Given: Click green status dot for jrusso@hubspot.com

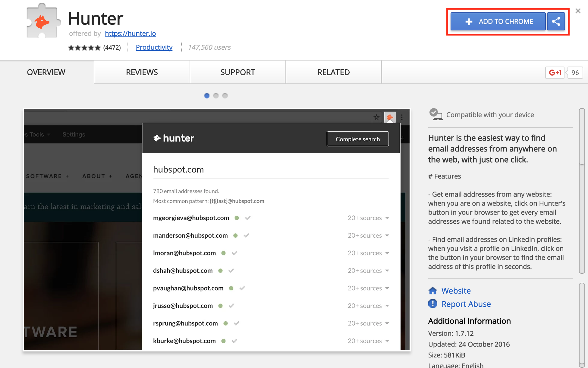Looking at the screenshot, I should [x=221, y=306].
